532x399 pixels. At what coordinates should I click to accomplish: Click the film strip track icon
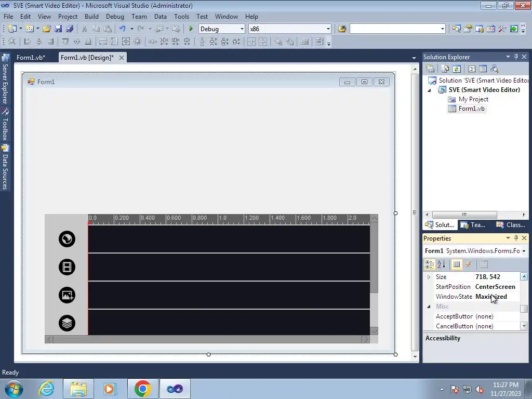[67, 267]
